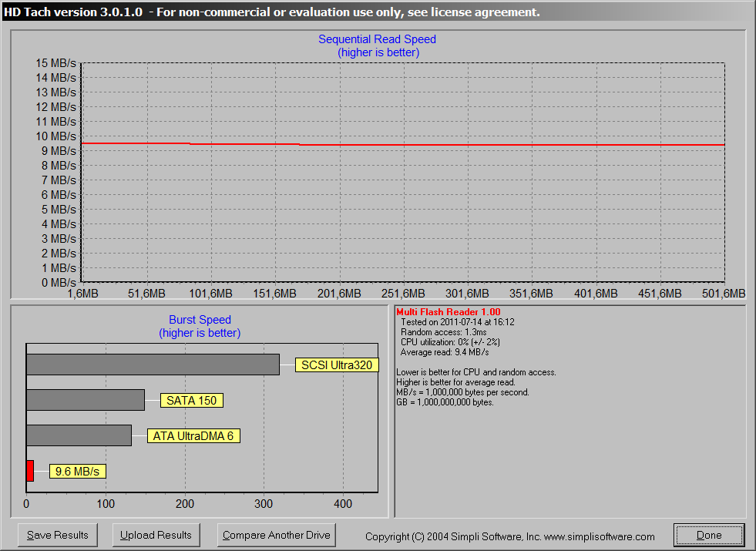Click the ATA UltraDMA 6 label

tap(193, 436)
